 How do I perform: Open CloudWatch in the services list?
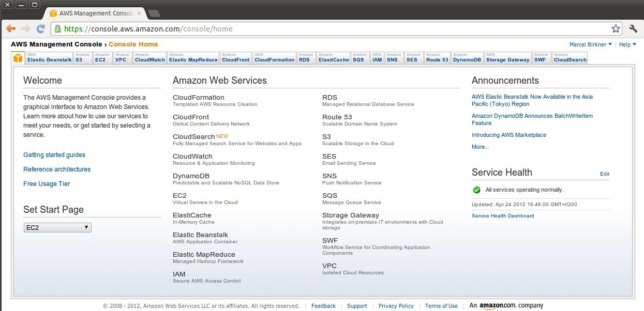(x=192, y=157)
